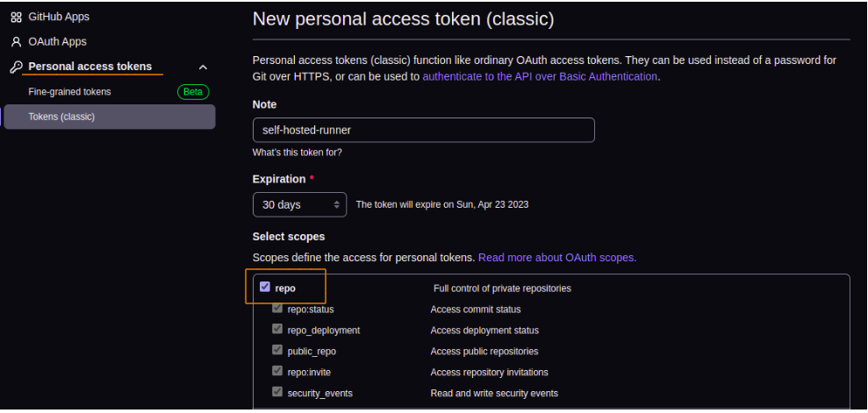Open OAuth Apps settings page
868x413 pixels.
pyautogui.click(x=57, y=41)
